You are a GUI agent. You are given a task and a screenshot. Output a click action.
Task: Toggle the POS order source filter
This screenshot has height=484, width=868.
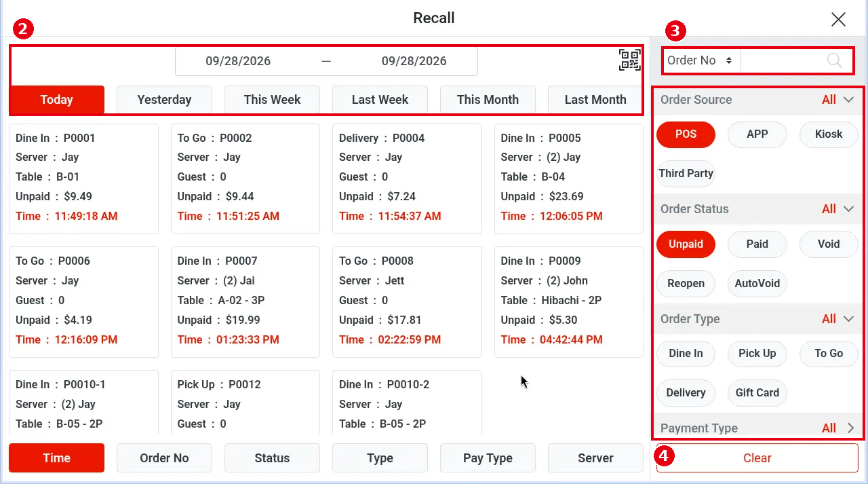[686, 134]
